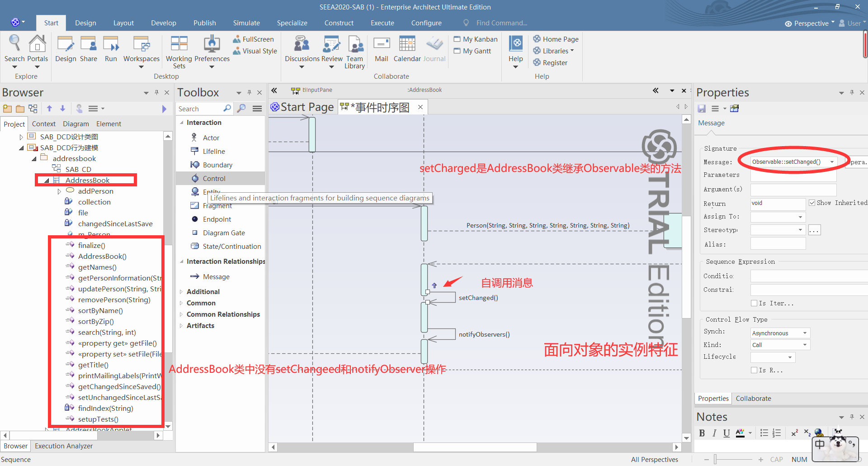Expand the Common Relationships toolbox section
The image size is (868, 466).
coord(181,314)
